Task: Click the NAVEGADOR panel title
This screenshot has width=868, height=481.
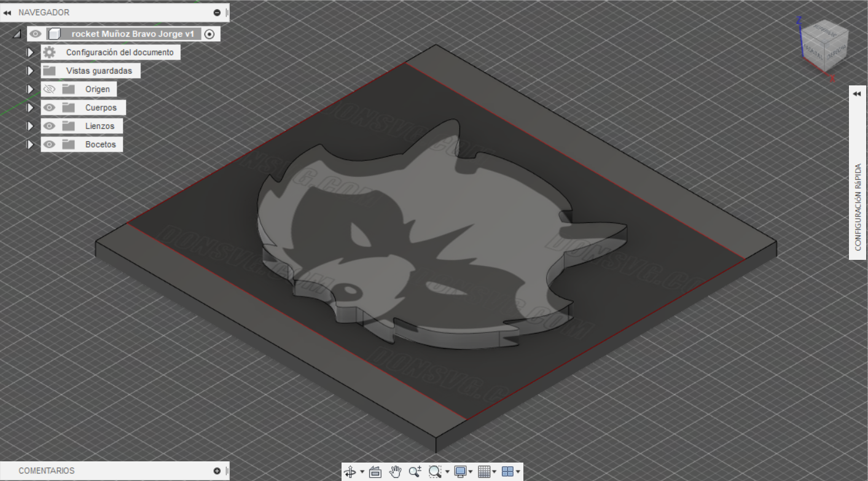Action: 44,12
